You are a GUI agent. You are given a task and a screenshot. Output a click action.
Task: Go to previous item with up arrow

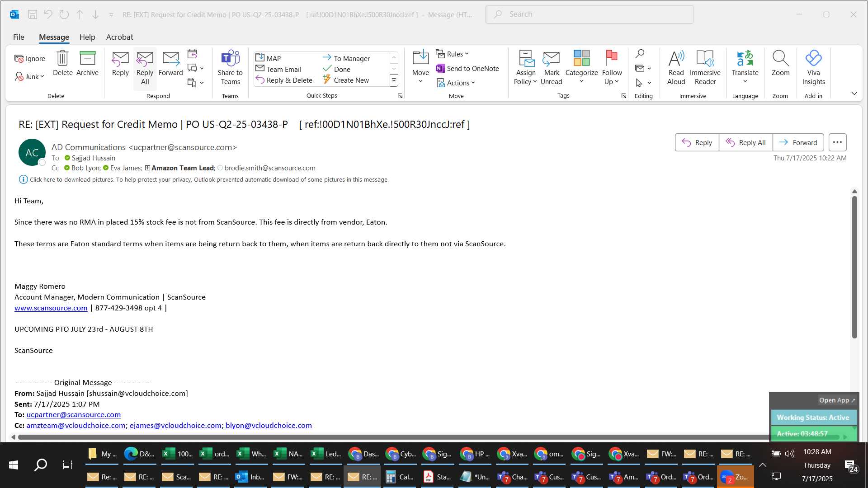[x=80, y=14]
